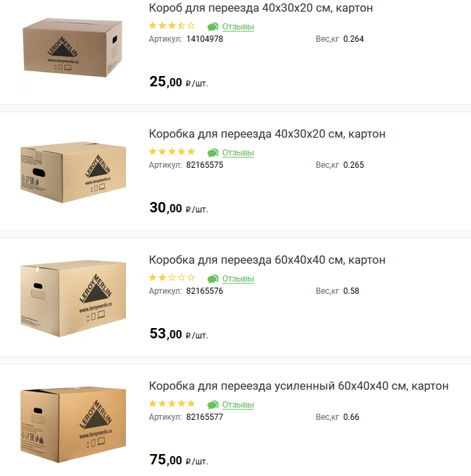Click 'Отзывы' link for the 75,00 ₽ reinforced box
The width and height of the screenshot is (471, 476).
[238, 405]
